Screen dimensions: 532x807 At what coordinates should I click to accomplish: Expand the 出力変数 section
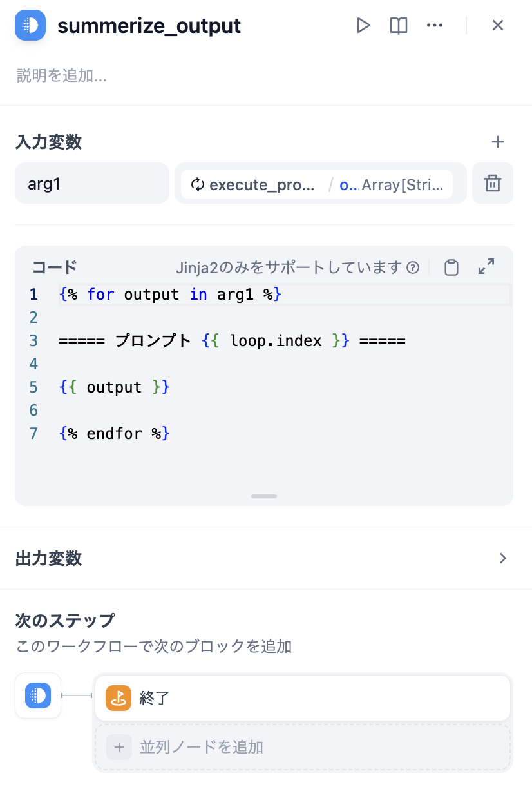[503, 558]
